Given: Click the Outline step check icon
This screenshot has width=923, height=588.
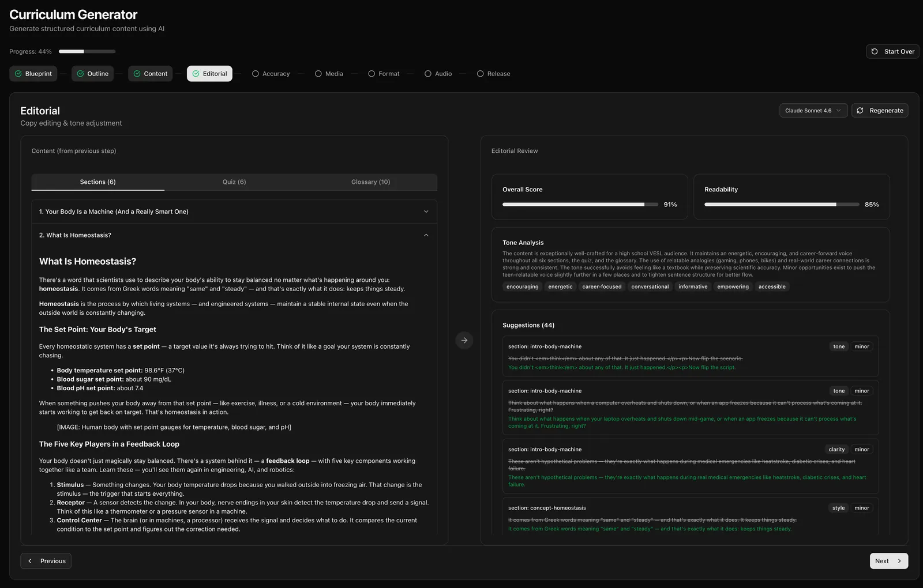Looking at the screenshot, I should point(81,74).
